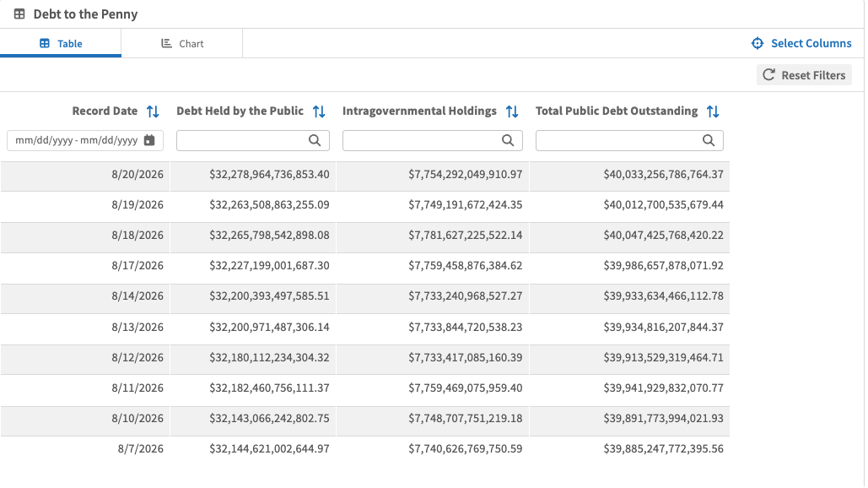
Task: Select the 8/20/2026 record date row
Action: point(364,175)
